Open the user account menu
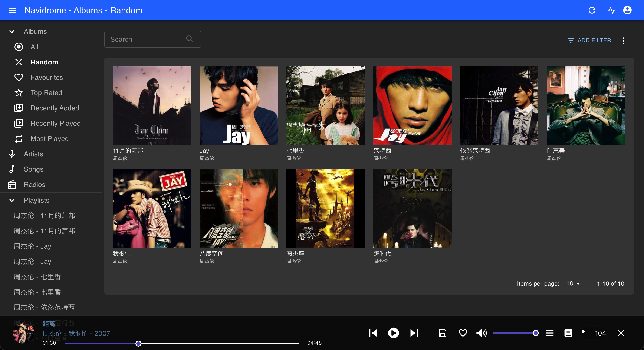This screenshot has height=350, width=644. point(627,10)
